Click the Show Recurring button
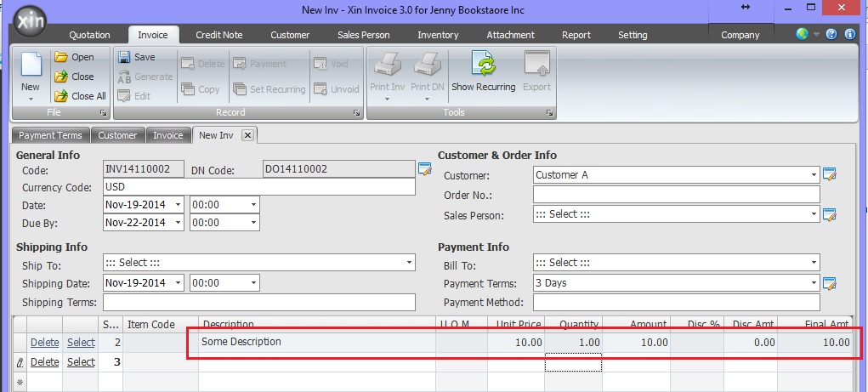Viewport: 868px width, 392px height. (x=484, y=71)
